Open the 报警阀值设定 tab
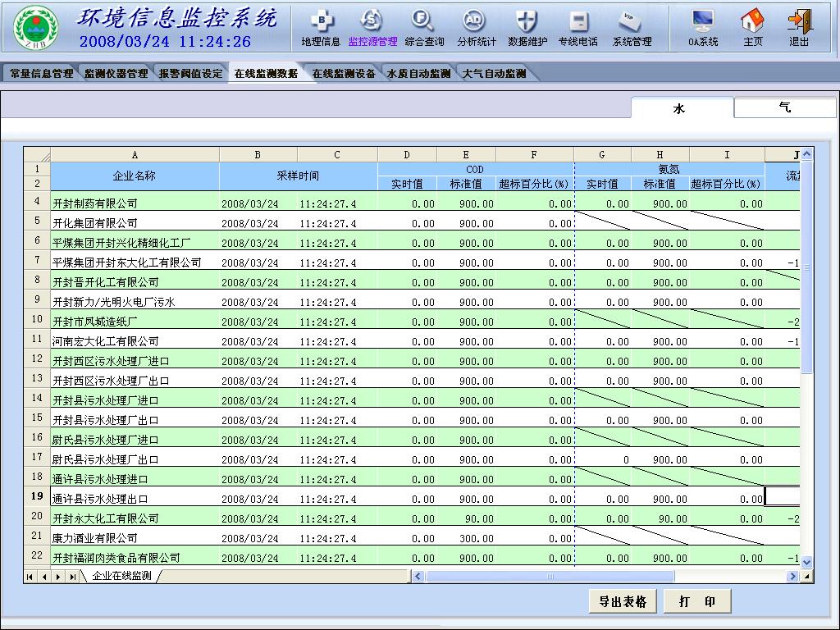Image resolution: width=840 pixels, height=630 pixels. coord(190,74)
